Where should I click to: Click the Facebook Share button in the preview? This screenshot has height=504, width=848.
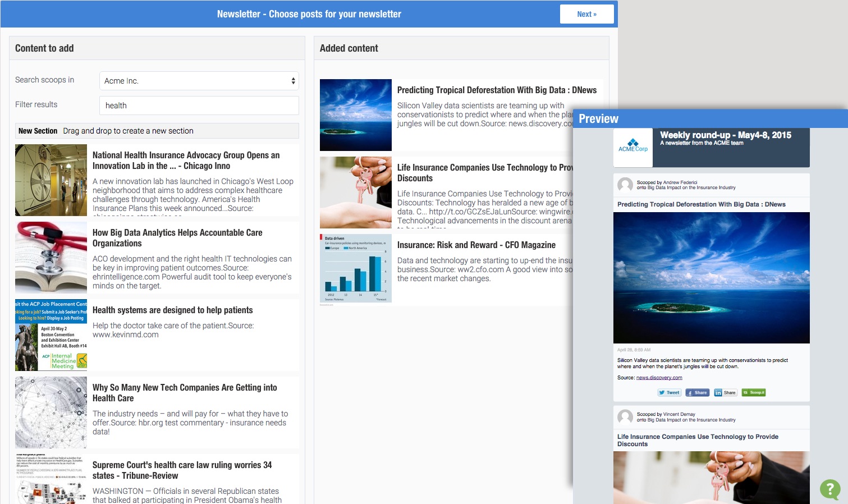click(698, 393)
